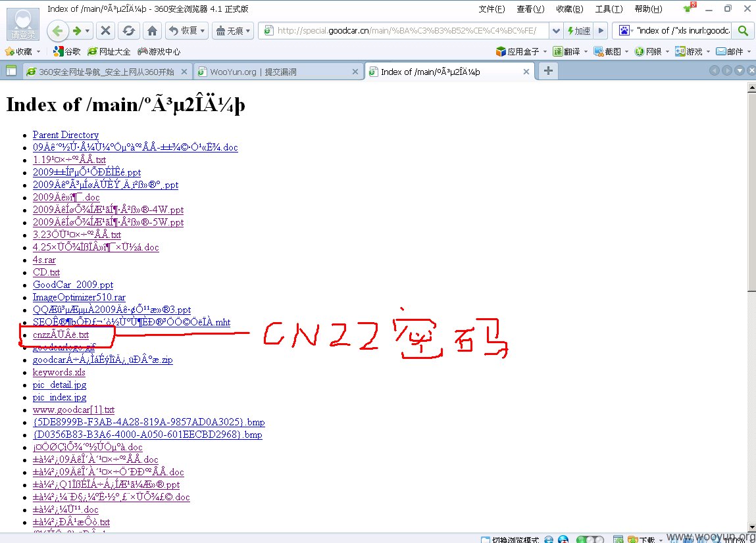Click the Stop loading X button
The image size is (756, 543).
point(105,31)
